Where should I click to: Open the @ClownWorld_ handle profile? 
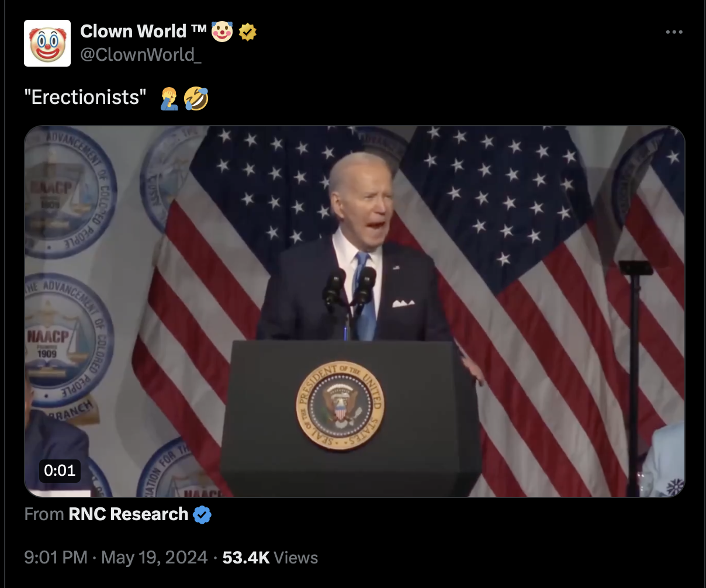tap(137, 54)
